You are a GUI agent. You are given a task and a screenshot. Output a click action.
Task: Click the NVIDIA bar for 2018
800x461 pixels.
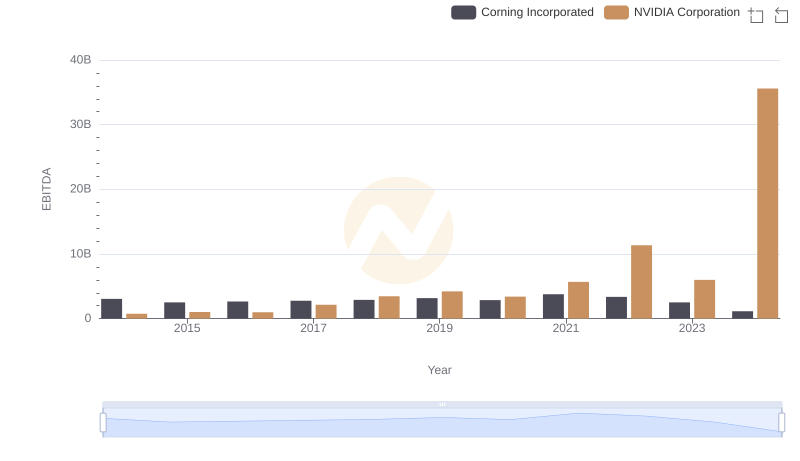point(389,308)
